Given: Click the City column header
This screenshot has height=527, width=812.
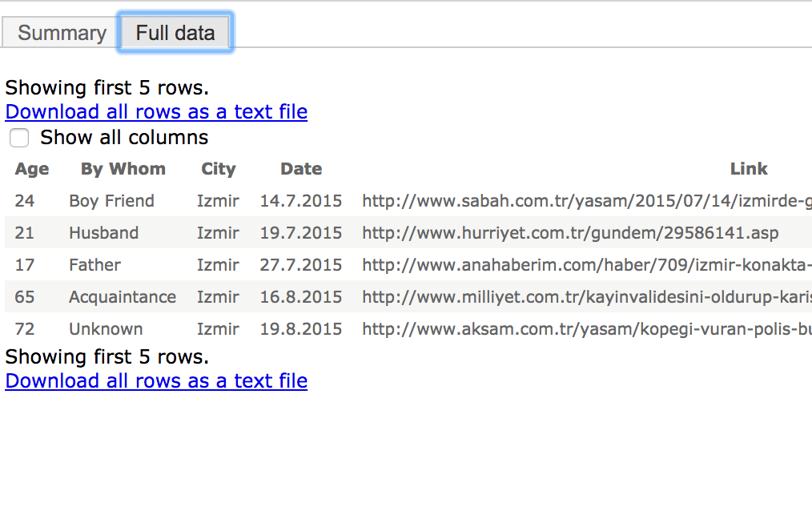Looking at the screenshot, I should [218, 169].
